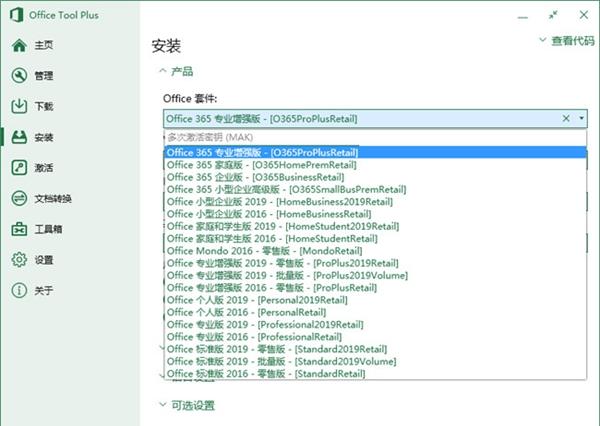Clear the Office suite selection with X
Screen dimensions: 600x426
[566, 119]
